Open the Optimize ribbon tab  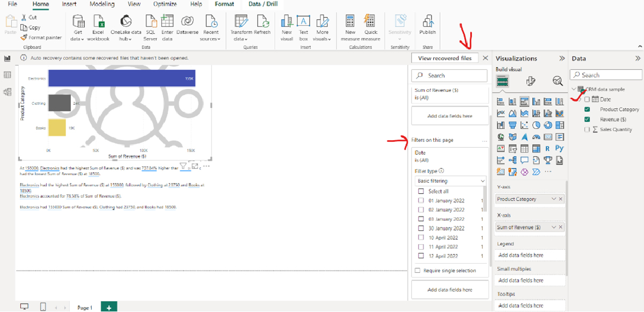tap(165, 4)
